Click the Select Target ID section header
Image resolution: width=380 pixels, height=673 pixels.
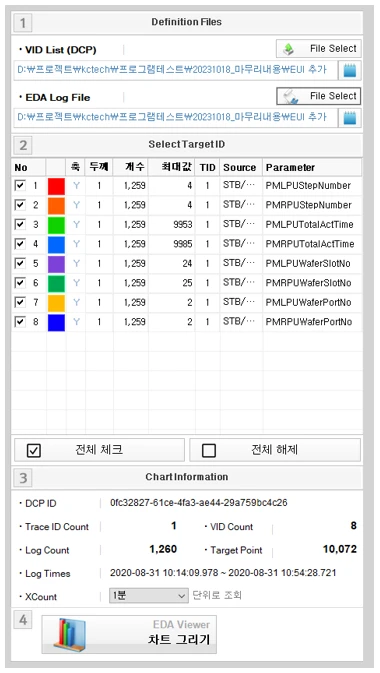186,145
